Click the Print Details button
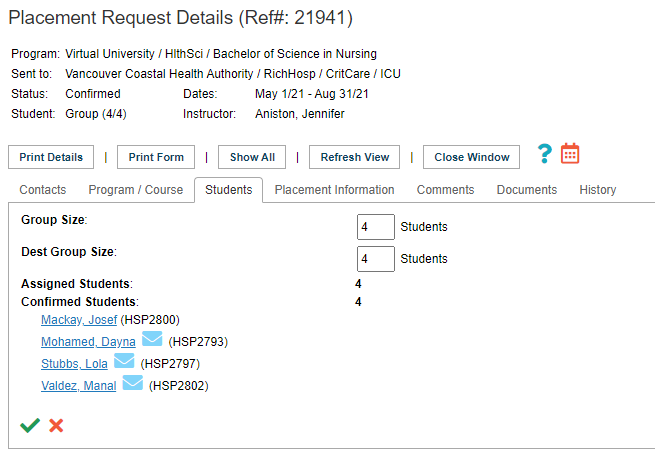 click(51, 157)
